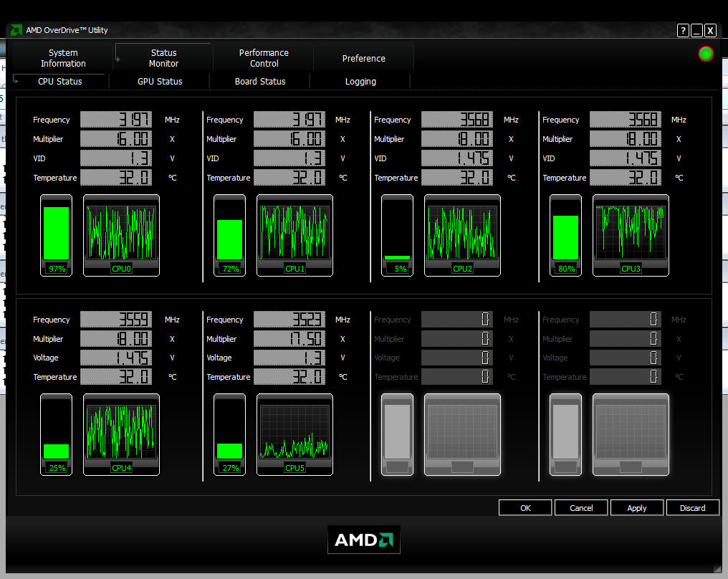This screenshot has width=728, height=579.
Task: Click the CPU5 usage history graph
Action: click(294, 434)
